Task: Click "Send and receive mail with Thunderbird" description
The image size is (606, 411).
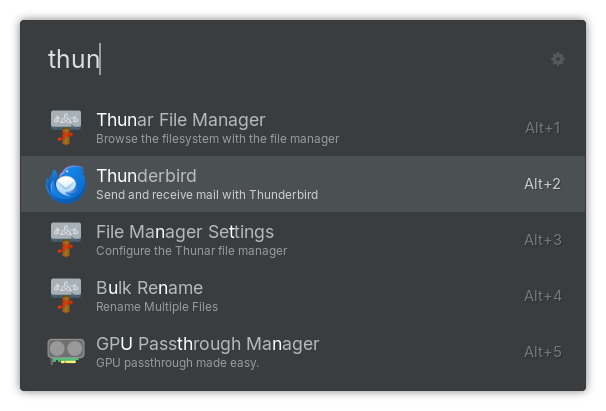Action: 206,195
